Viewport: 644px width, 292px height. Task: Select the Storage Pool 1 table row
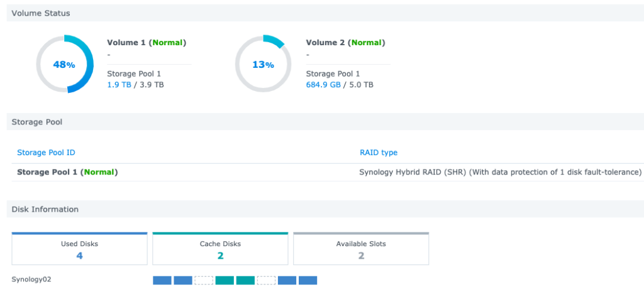67,172
